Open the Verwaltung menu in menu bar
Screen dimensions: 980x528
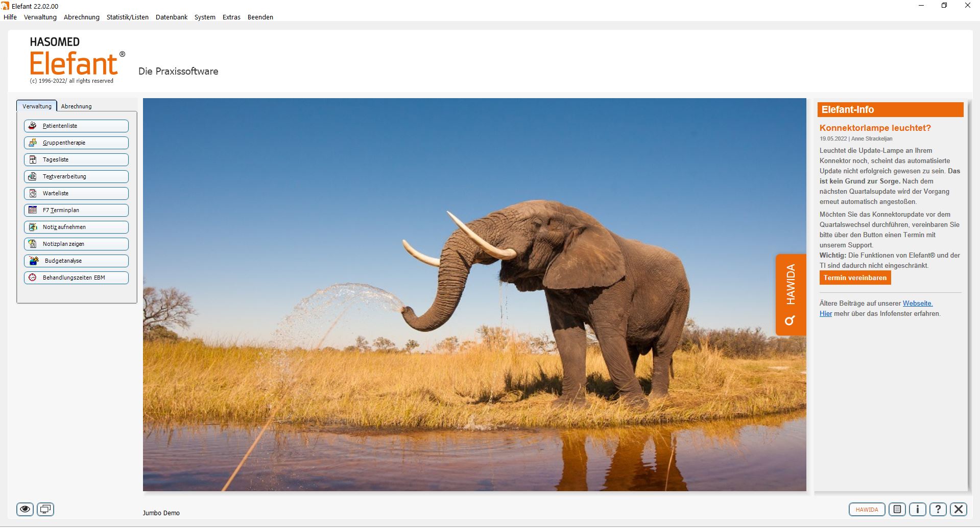tap(40, 17)
